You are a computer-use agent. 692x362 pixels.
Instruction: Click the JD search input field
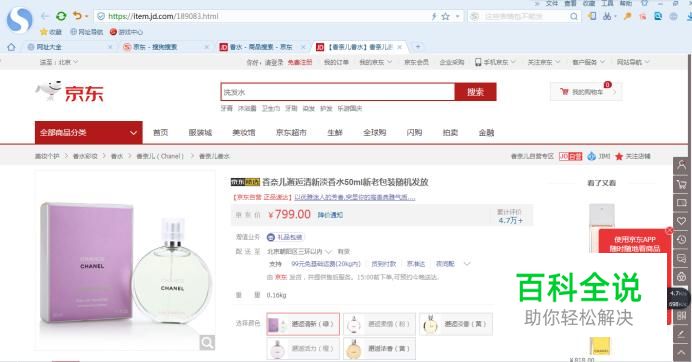pos(338,92)
